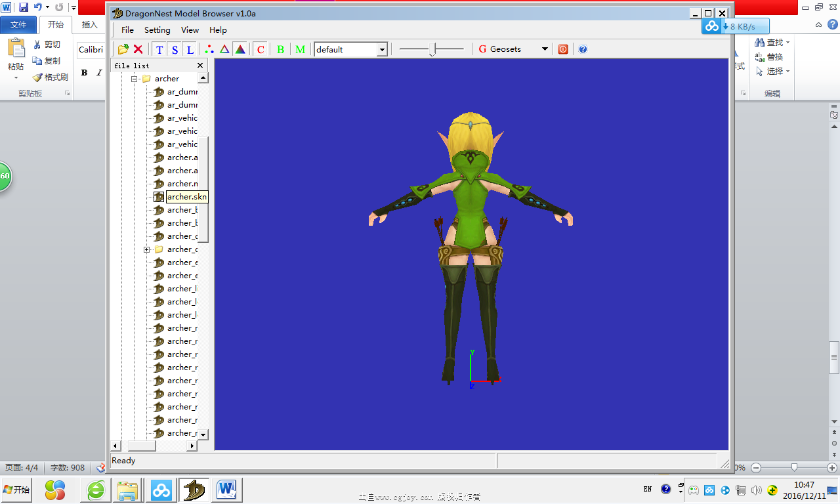Close the file list panel
Viewport: 840px width, 504px height.
200,66
